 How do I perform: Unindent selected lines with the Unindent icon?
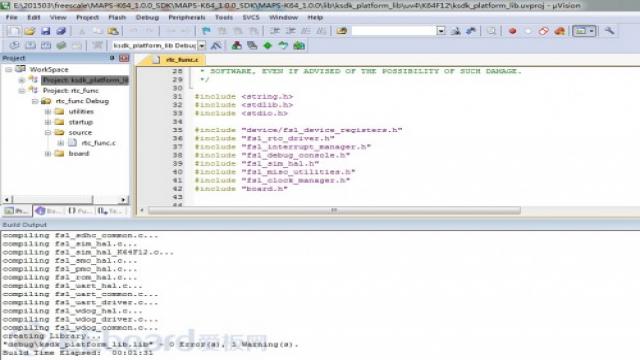tap(291, 31)
